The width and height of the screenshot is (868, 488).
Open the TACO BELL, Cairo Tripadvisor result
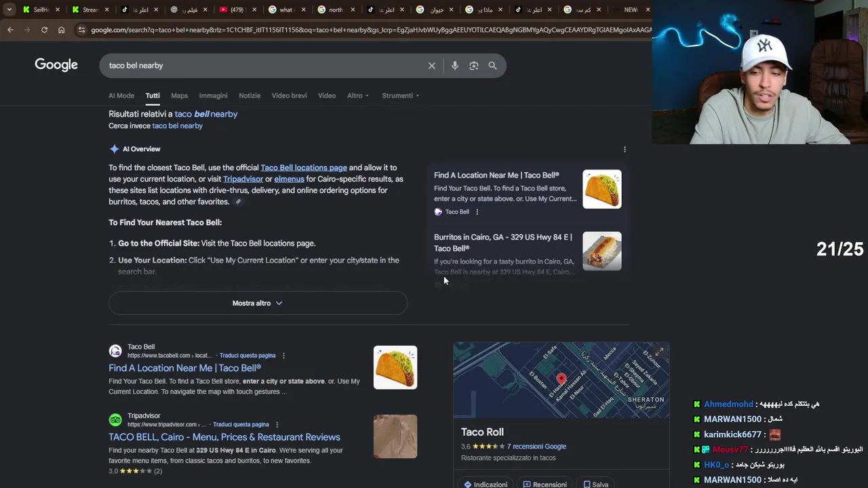[224, 437]
